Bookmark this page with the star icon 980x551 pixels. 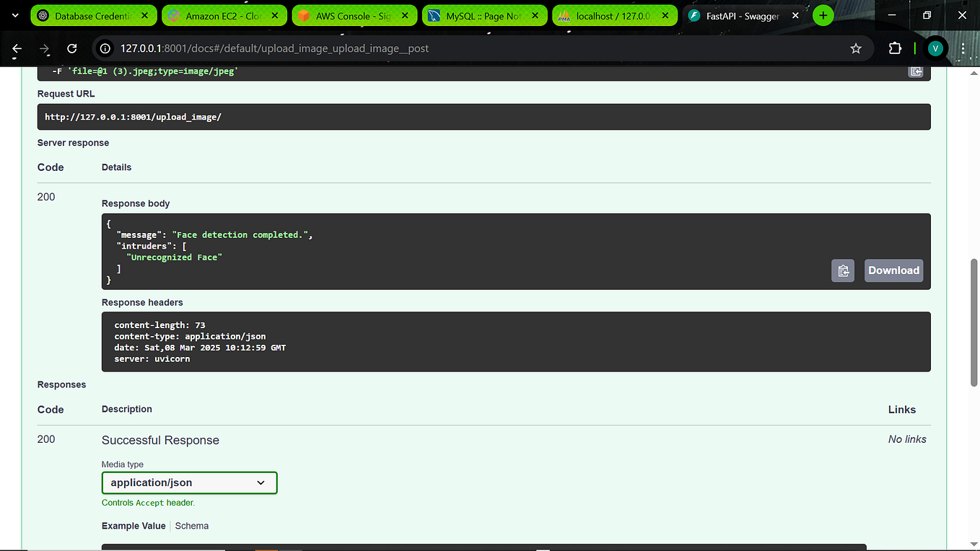click(x=856, y=48)
